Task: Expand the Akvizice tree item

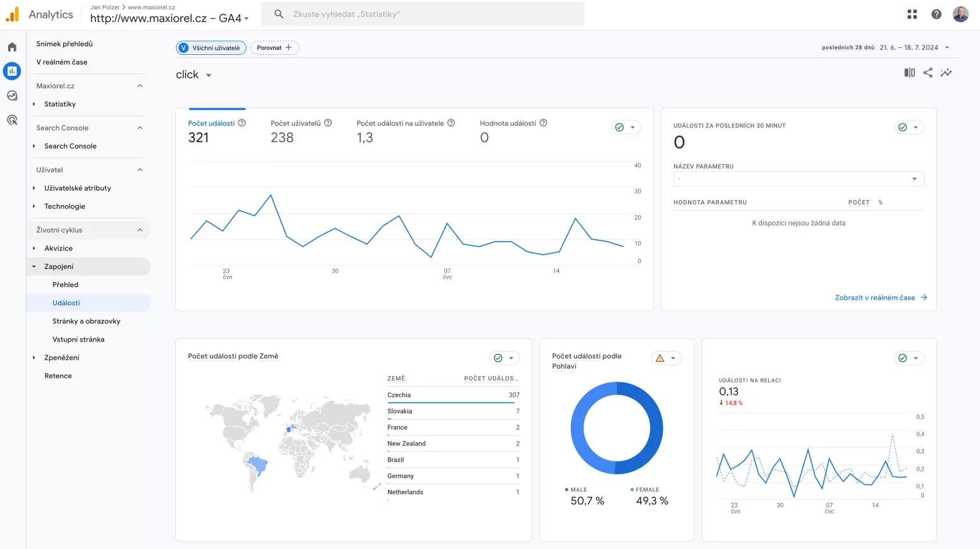Action: 34,249
